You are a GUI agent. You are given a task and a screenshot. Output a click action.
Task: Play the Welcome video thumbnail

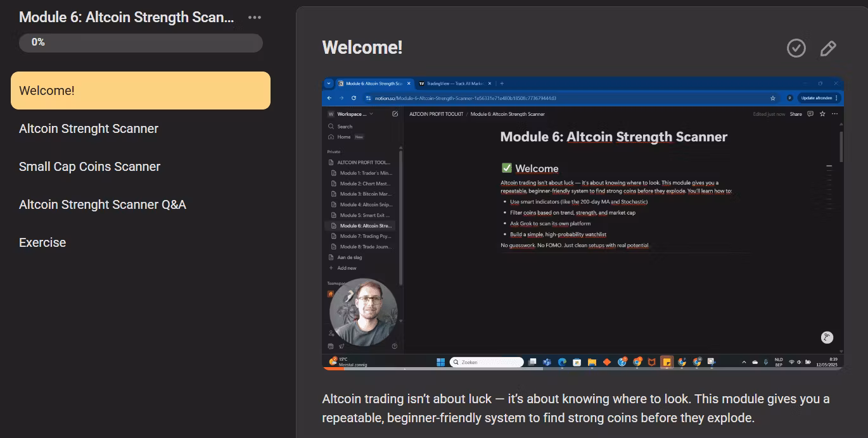pos(582,223)
